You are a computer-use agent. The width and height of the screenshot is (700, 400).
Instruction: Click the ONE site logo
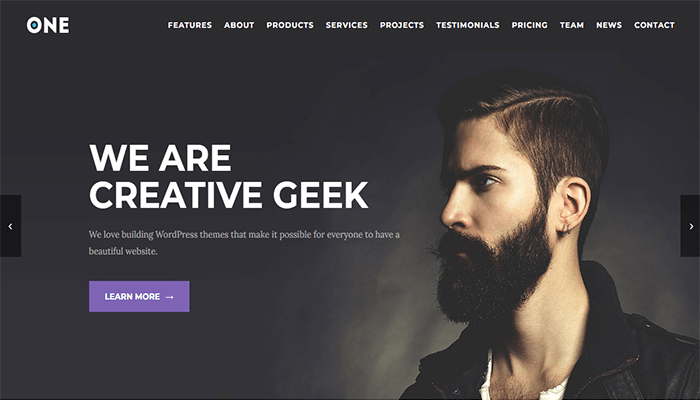(48, 25)
